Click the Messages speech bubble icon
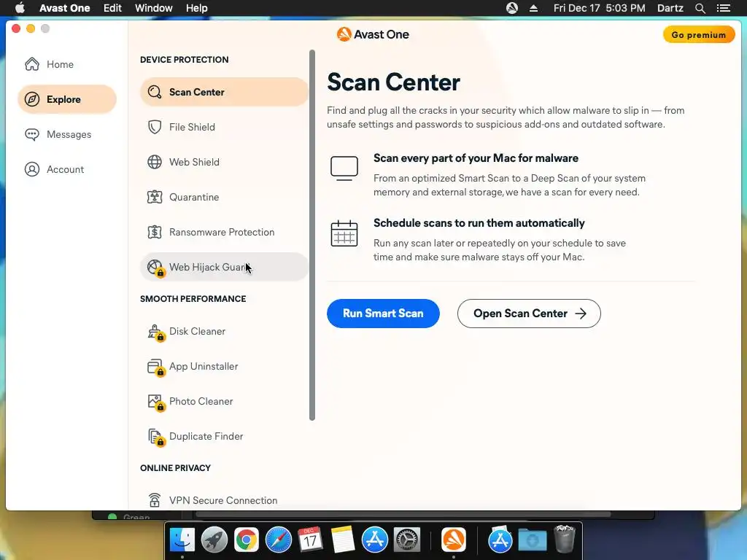This screenshot has width=747, height=560. (x=32, y=134)
